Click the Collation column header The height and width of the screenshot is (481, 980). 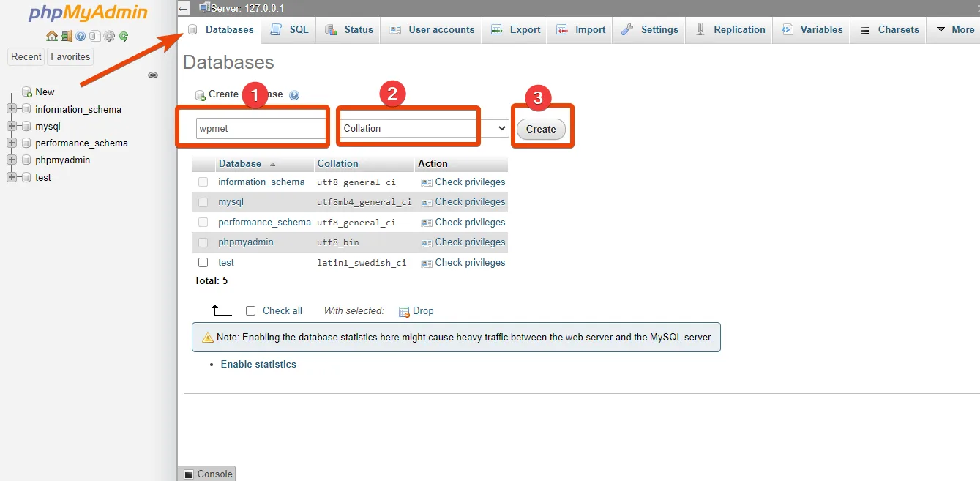pos(337,164)
